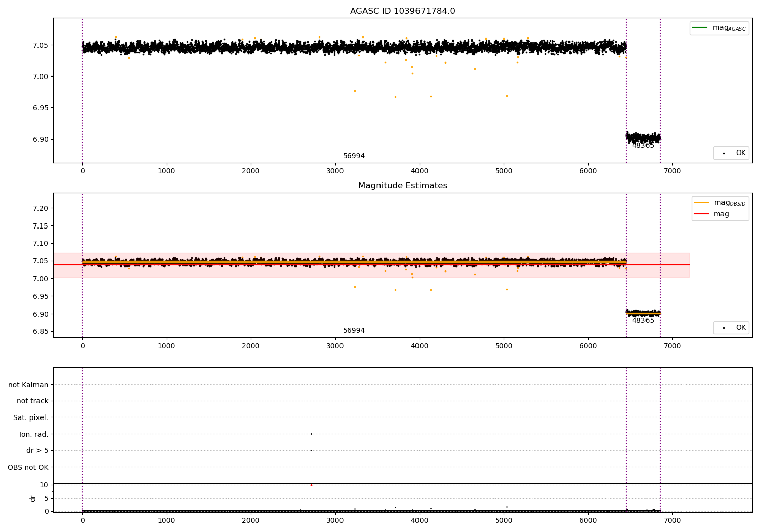Click x-axis tick "6000" under the bottom panel

pyautogui.click(x=588, y=520)
